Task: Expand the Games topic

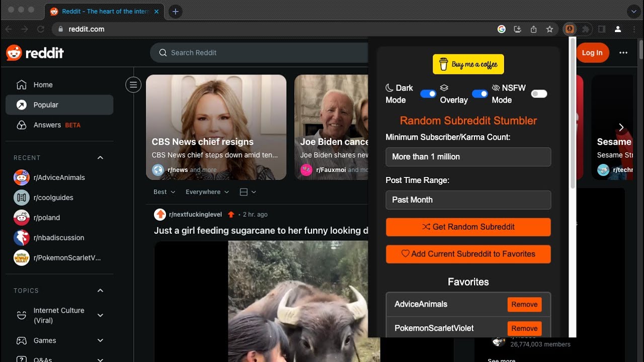Action: (100, 340)
